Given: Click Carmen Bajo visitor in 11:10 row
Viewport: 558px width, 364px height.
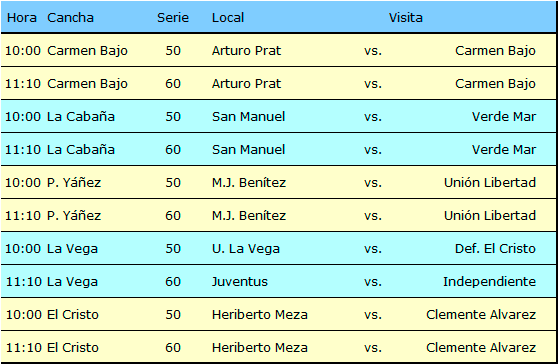Looking at the screenshot, I should pos(495,84).
